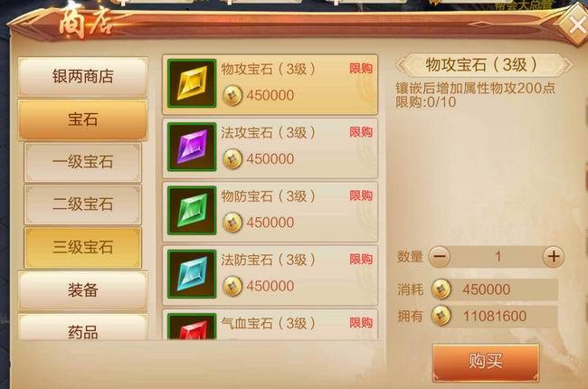Click the coin icon beside 拥有
Viewport: 588px width, 389px height.
(441, 316)
